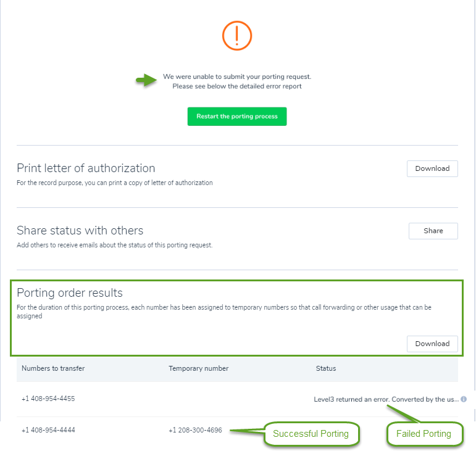Click the number +1 408-954-4455
The width and height of the screenshot is (476, 451).
[x=48, y=399]
